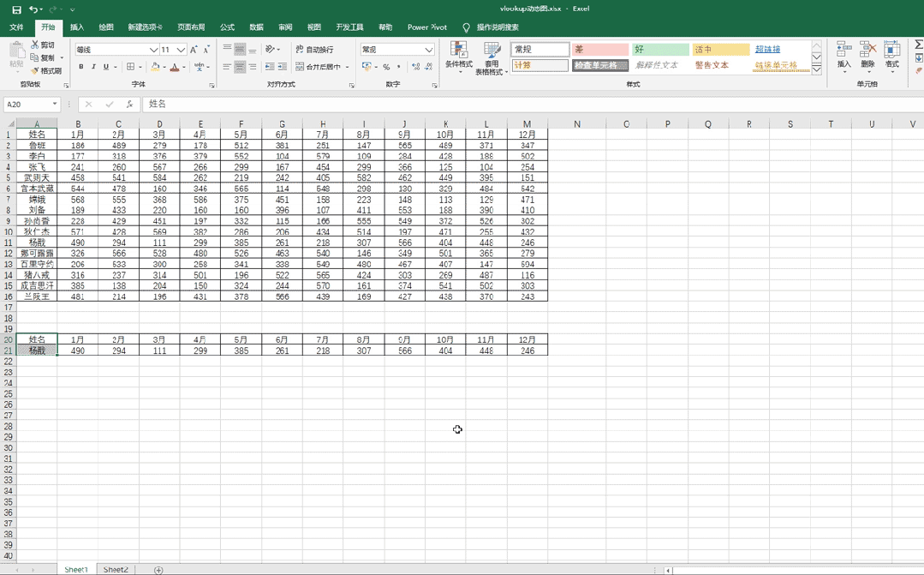Click the font color red A swatch

(175, 67)
